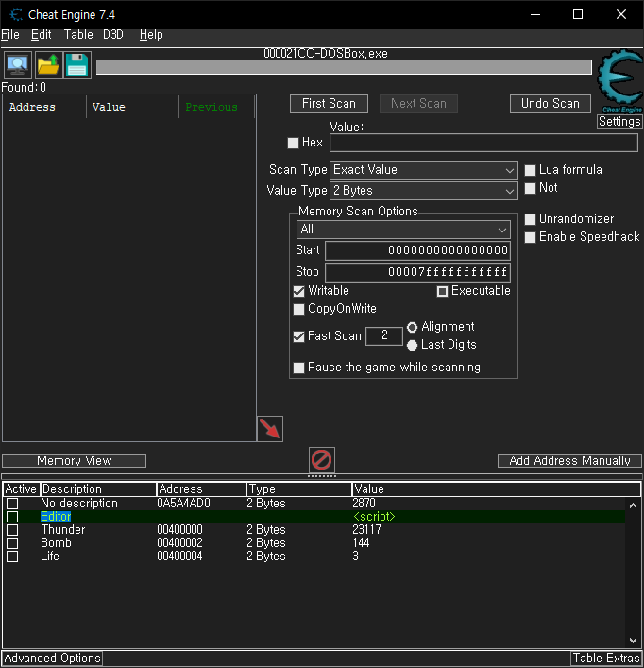Click the Type column header
Screen dimensions: 644x668
[299, 489]
